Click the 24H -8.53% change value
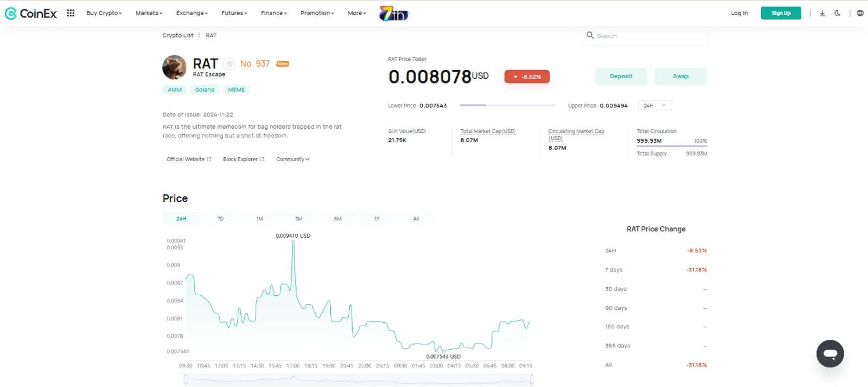Image resolution: width=868 pixels, height=387 pixels. pyautogui.click(x=697, y=251)
